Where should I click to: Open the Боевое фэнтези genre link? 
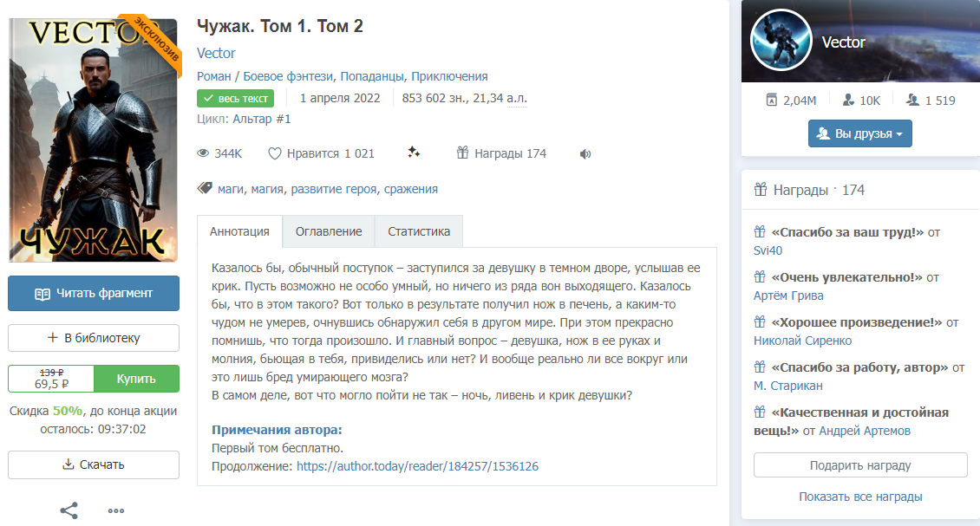tap(288, 76)
